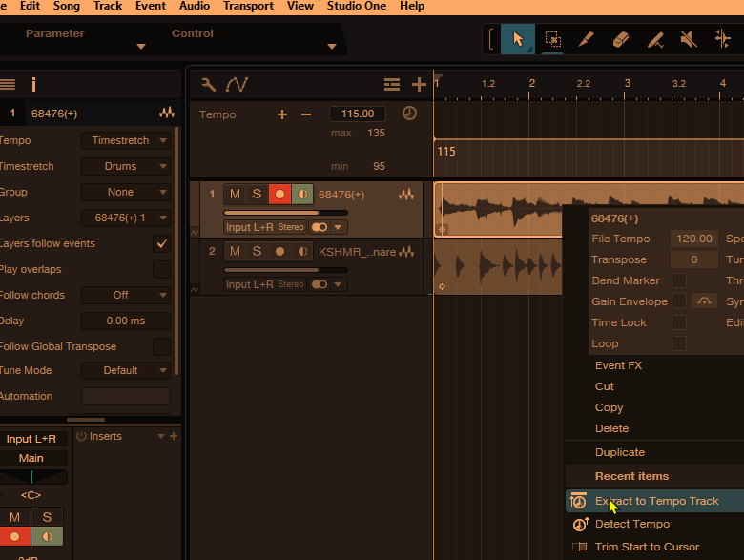Open the Follow chords dropdown
744x560 pixels.
(x=125, y=295)
